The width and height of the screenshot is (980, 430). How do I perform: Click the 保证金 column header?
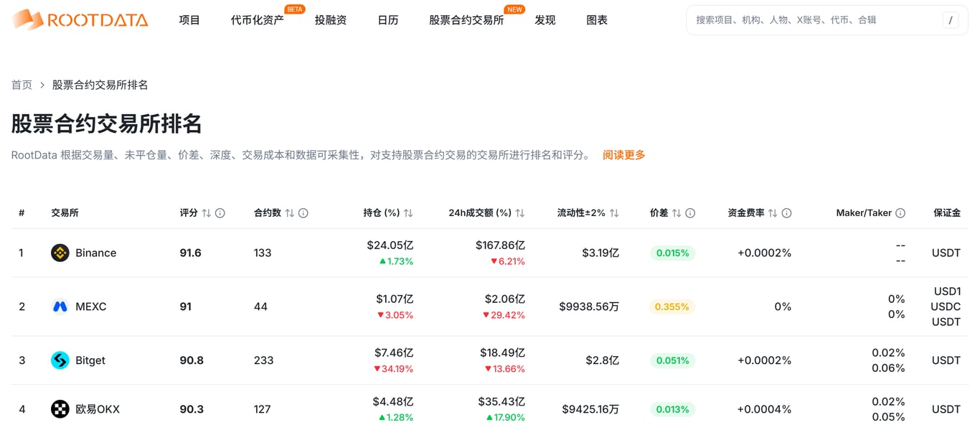tap(947, 213)
